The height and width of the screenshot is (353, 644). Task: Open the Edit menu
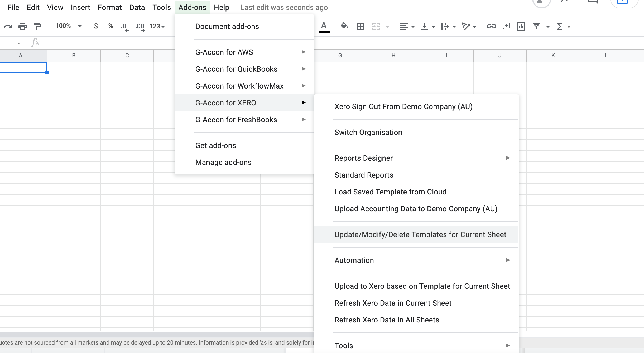tap(33, 7)
